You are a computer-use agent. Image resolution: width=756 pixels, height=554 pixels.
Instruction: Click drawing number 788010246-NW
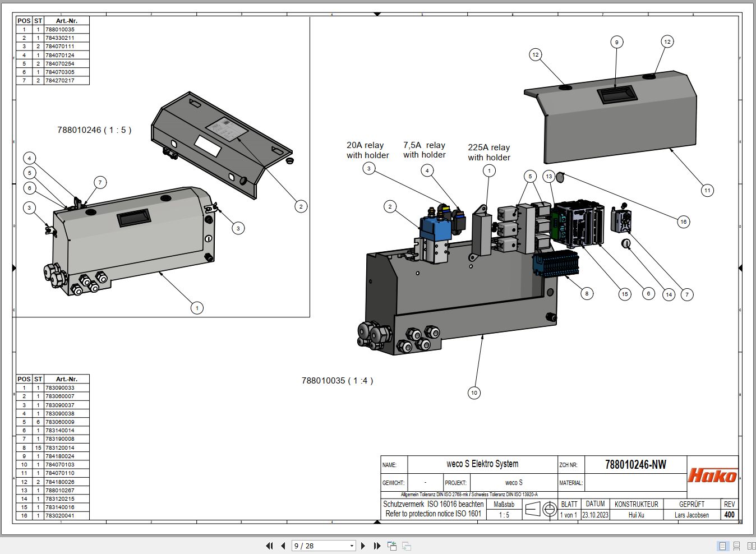pos(635,464)
